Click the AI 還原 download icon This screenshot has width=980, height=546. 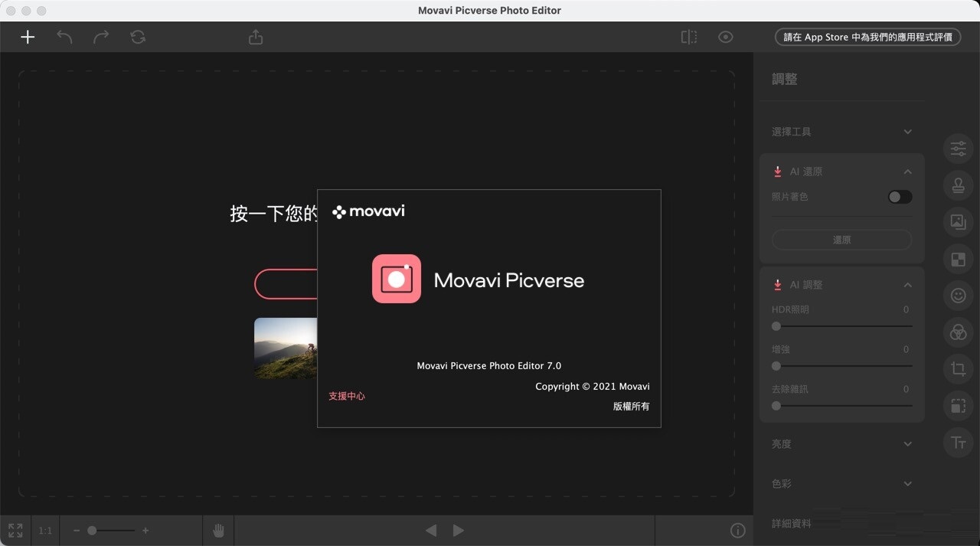point(777,172)
